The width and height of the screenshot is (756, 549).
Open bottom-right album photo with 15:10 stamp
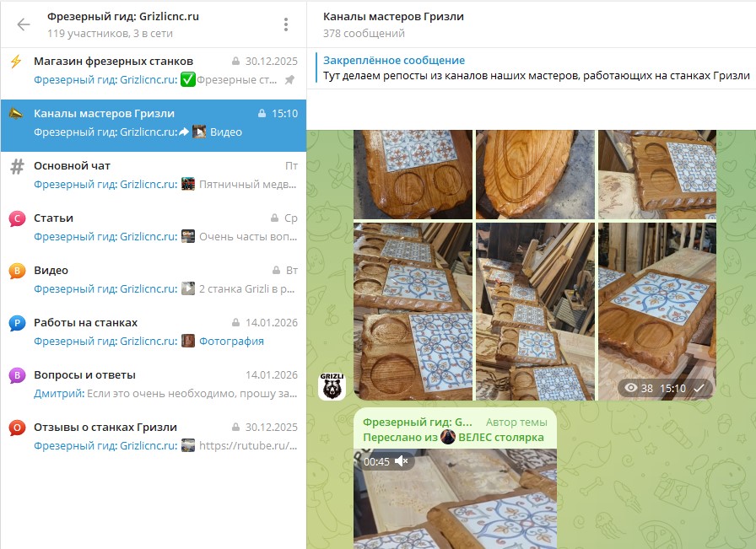pyautogui.click(x=657, y=311)
